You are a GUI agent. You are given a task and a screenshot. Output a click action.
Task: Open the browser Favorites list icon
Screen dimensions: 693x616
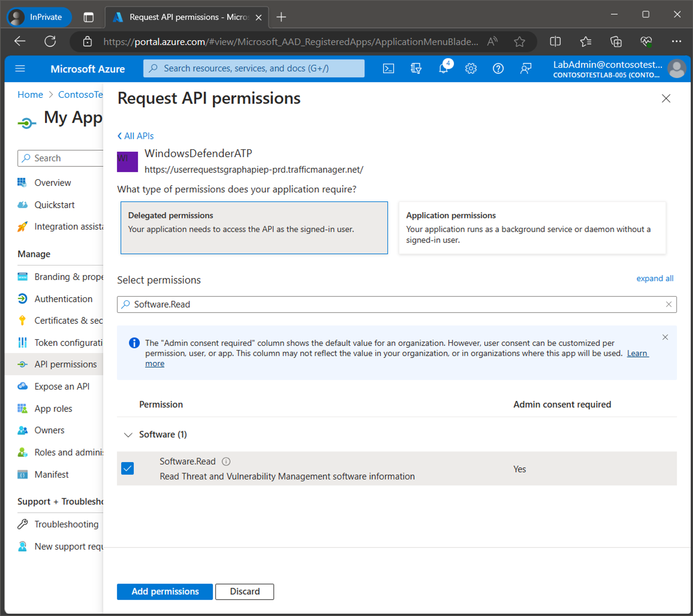coord(585,41)
